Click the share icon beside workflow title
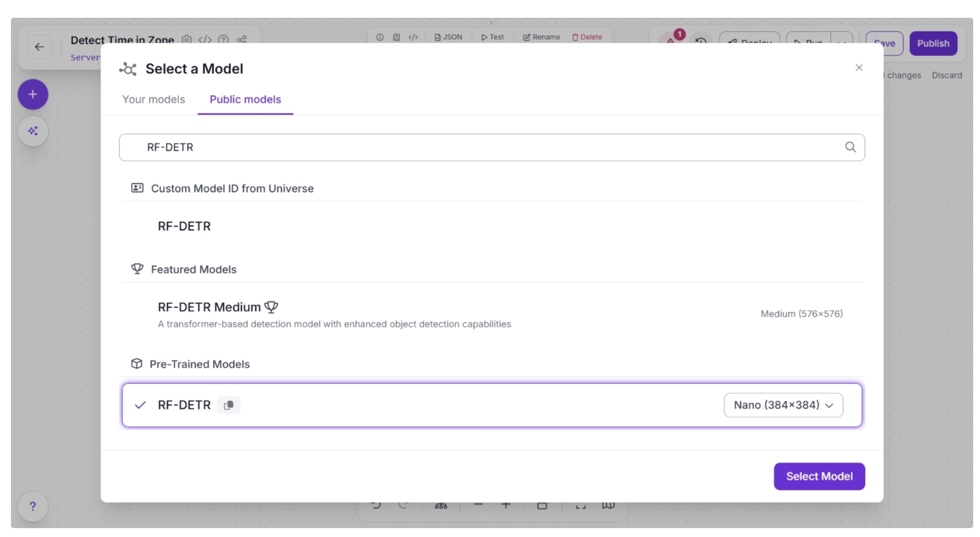The image size is (980, 537). [241, 40]
